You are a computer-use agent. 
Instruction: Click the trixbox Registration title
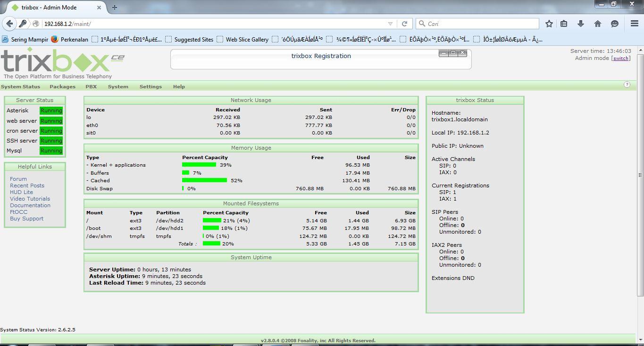321,56
